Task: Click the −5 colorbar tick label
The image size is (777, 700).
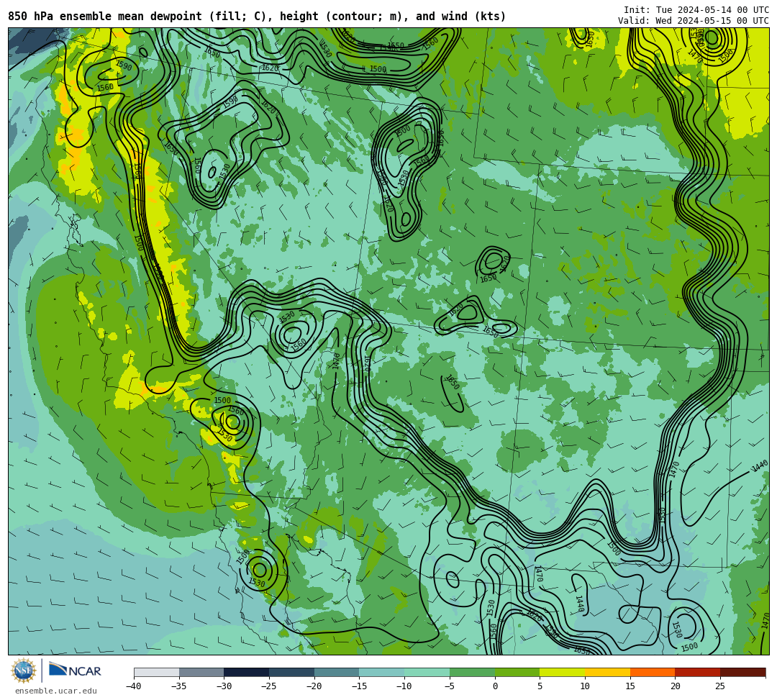Action: [450, 686]
